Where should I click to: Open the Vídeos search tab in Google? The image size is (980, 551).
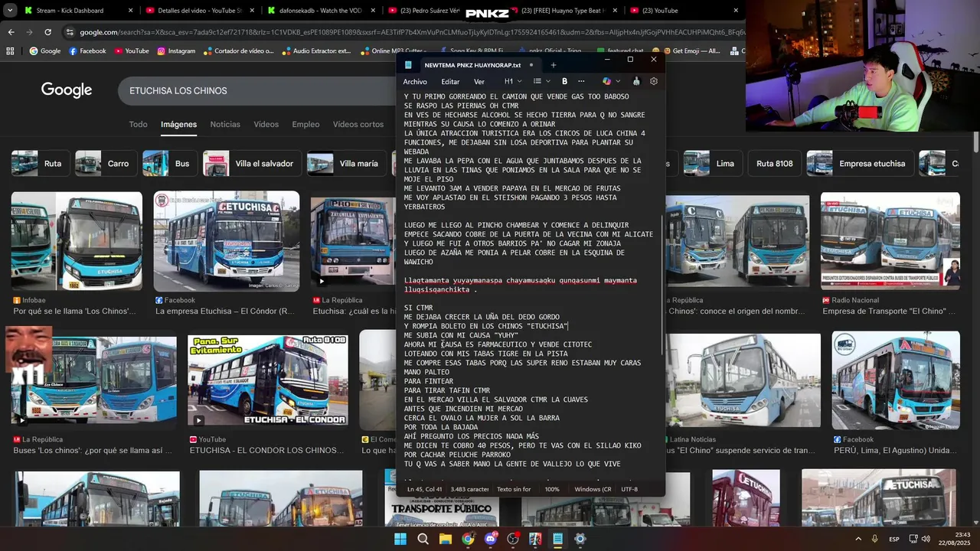pyautogui.click(x=266, y=124)
